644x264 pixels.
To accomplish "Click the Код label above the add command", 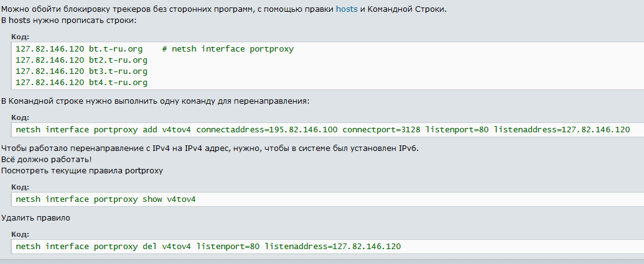I will [20, 117].
